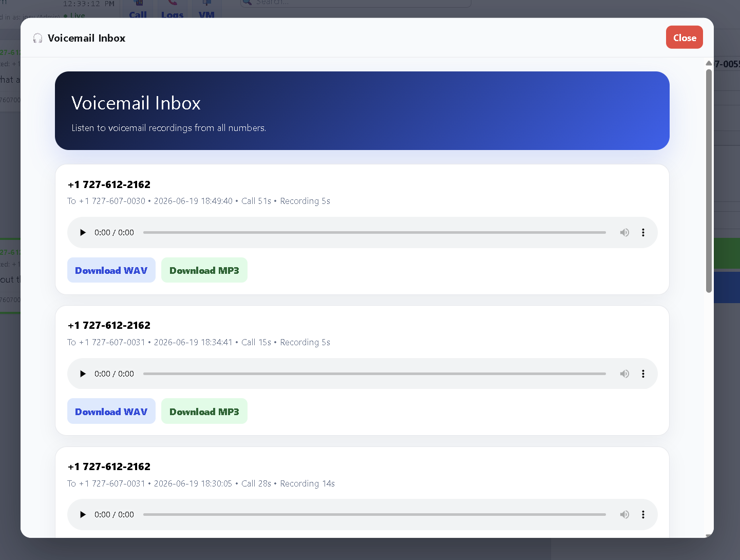The height and width of the screenshot is (560, 740).
Task: Select caller number in the 18:30:05 voicemail card
Action: (x=109, y=466)
